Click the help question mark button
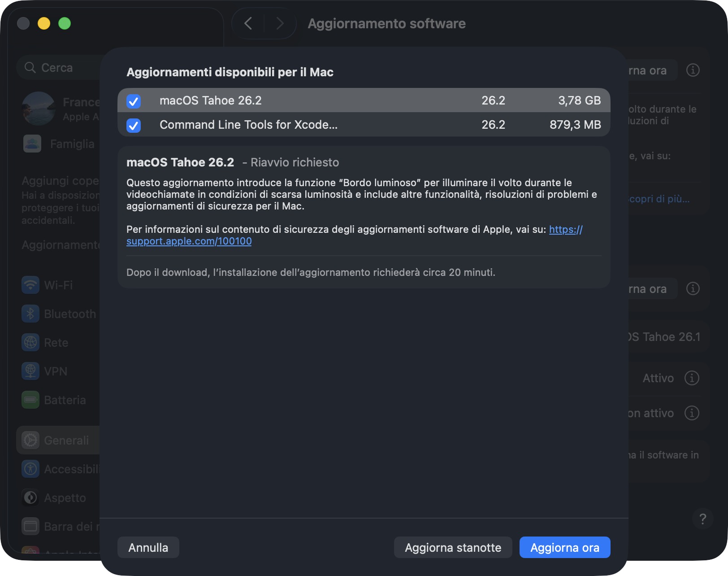The width and height of the screenshot is (728, 576). point(702,519)
